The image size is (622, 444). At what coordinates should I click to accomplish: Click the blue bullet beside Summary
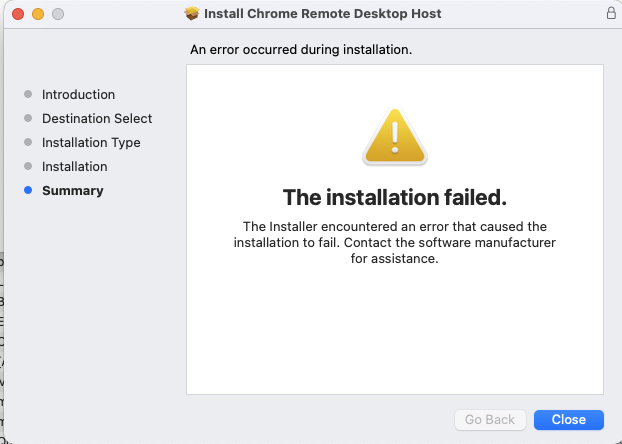pos(28,190)
